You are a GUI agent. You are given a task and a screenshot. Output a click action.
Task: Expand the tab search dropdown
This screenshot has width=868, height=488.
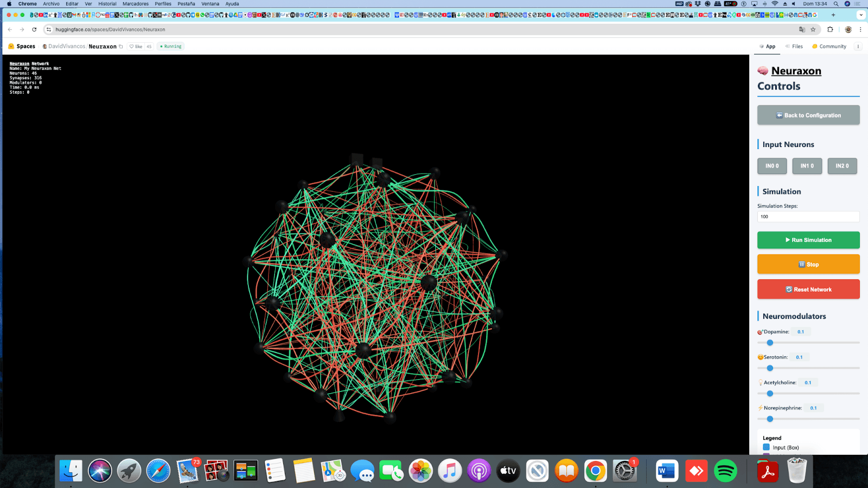(x=861, y=15)
